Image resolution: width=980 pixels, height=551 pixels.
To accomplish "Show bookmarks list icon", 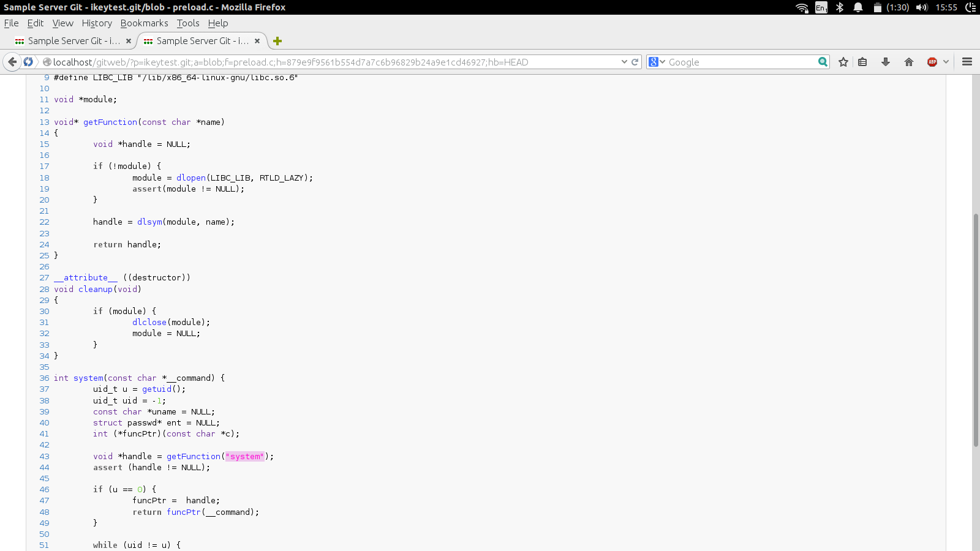I will click(862, 62).
